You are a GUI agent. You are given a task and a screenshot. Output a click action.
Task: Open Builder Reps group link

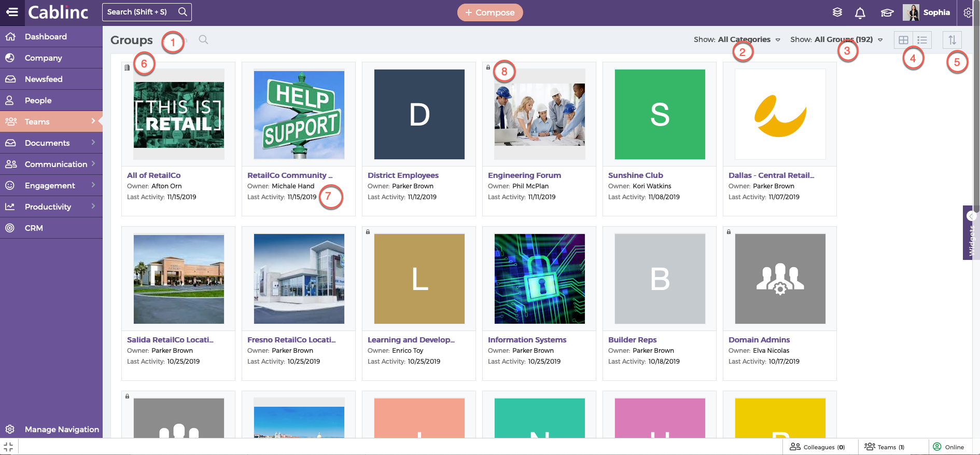632,340
